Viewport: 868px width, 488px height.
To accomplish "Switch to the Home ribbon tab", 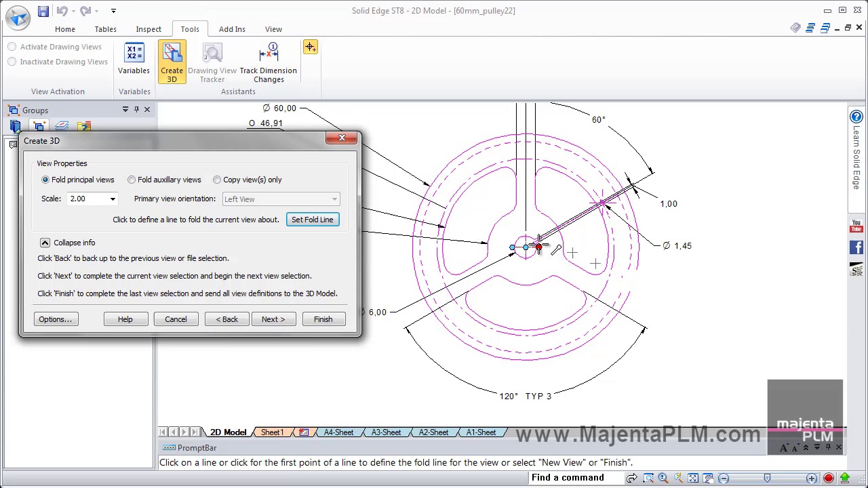I will 65,29.
